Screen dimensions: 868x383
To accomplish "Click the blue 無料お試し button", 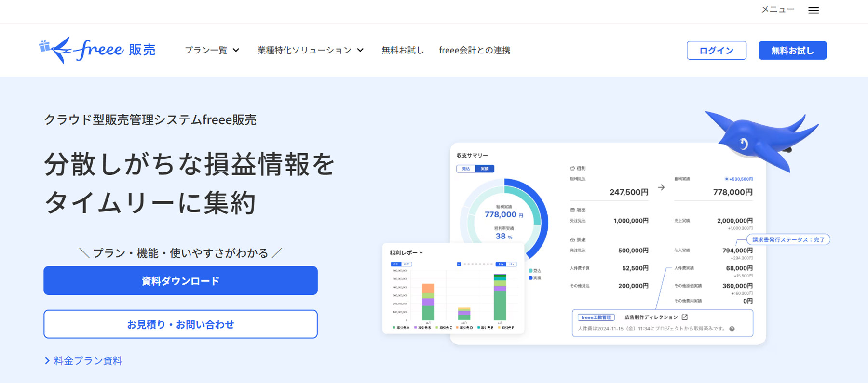I will coord(792,51).
